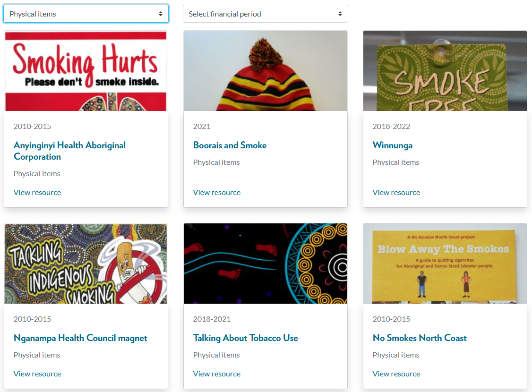This screenshot has width=532, height=392.
Task: Open the Blow Away The Smokes image
Action: click(x=445, y=264)
